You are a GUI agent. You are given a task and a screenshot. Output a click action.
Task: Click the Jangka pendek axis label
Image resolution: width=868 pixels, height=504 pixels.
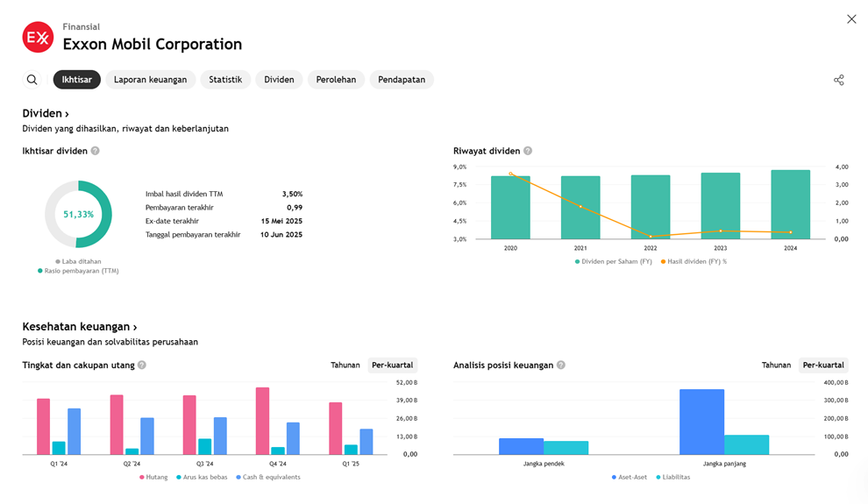tap(544, 464)
